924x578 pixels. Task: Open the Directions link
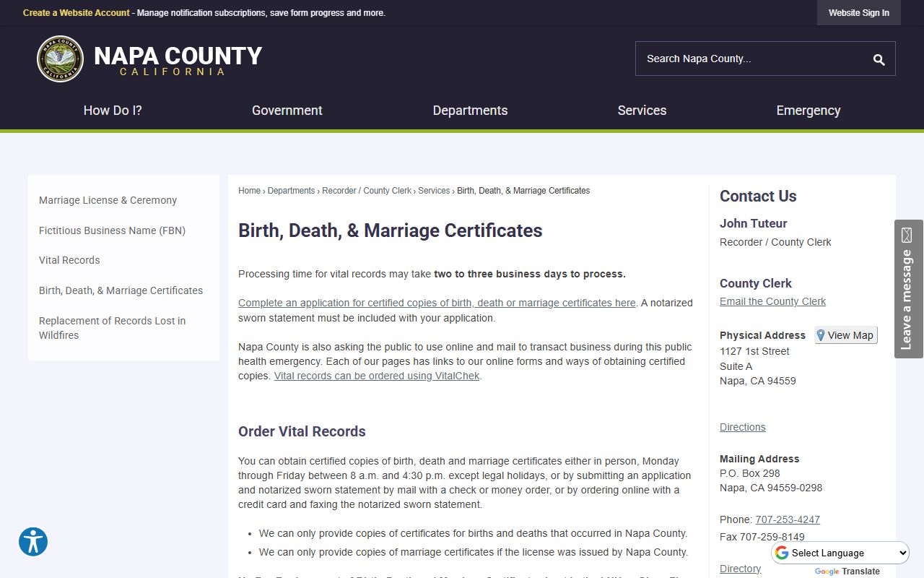click(x=742, y=427)
